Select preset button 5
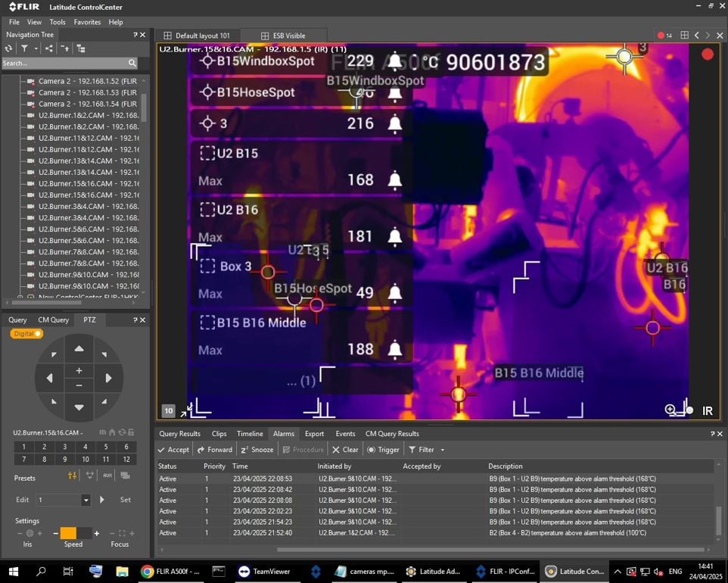728x583 pixels. [x=106, y=447]
